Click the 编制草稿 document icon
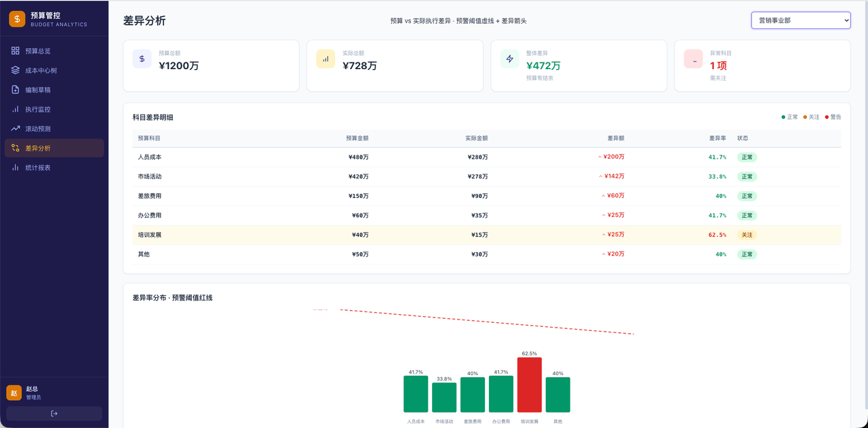Image resolution: width=868 pixels, height=428 pixels. click(16, 90)
